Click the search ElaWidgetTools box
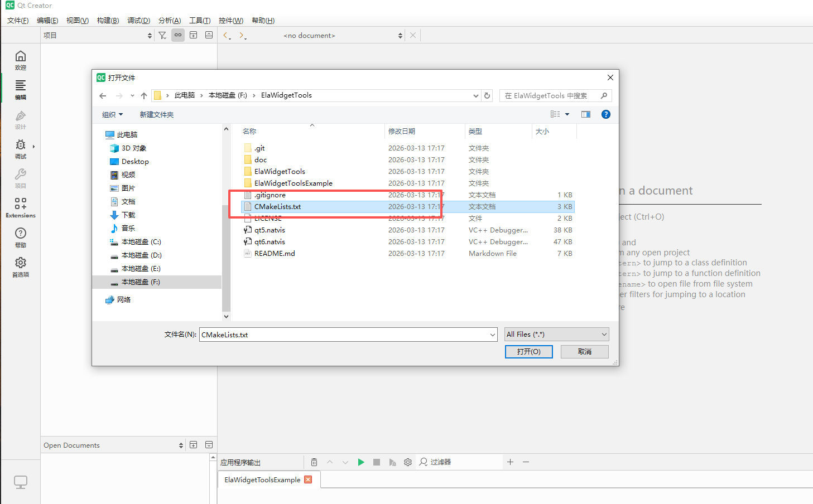 point(556,96)
